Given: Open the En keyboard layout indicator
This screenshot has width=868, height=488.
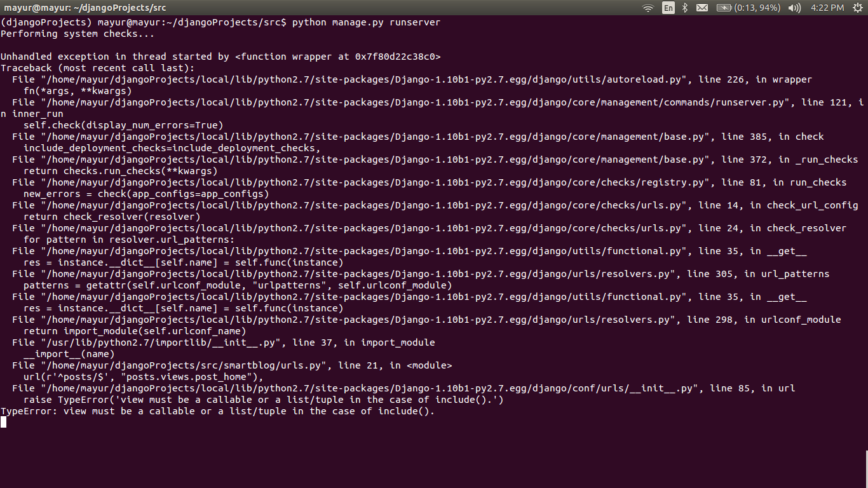Looking at the screenshot, I should 668,8.
